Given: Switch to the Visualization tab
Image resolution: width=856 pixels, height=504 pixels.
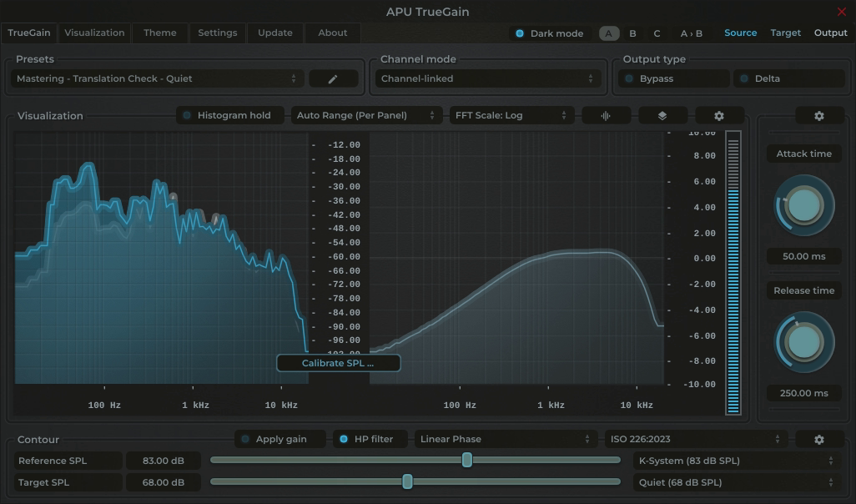Looking at the screenshot, I should pyautogui.click(x=94, y=33).
